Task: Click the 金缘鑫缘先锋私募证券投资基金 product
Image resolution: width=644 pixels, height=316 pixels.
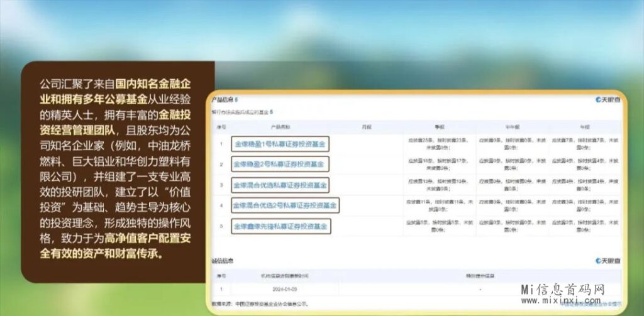Action: 282,226
